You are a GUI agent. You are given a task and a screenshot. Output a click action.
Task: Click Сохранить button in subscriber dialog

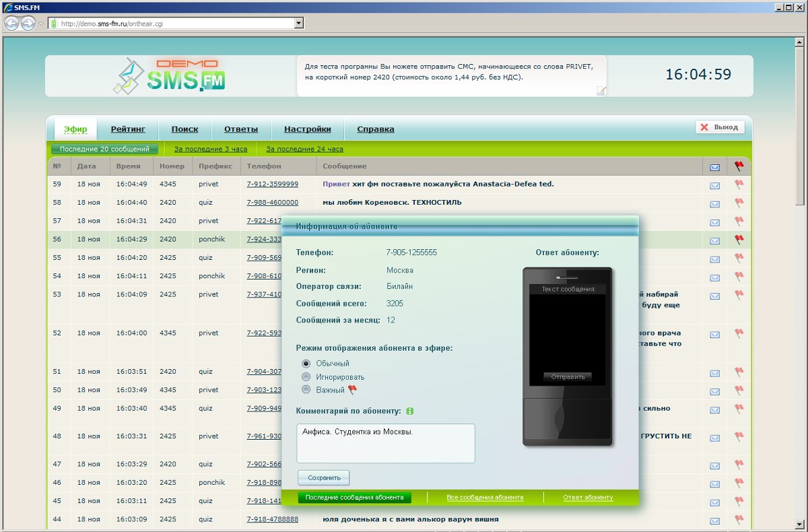(324, 478)
